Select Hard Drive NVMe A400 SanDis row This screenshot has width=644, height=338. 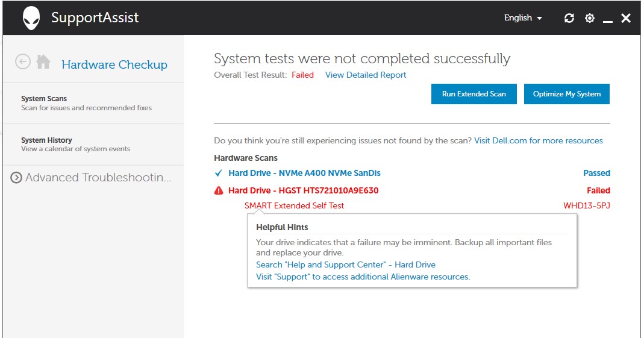click(412, 173)
